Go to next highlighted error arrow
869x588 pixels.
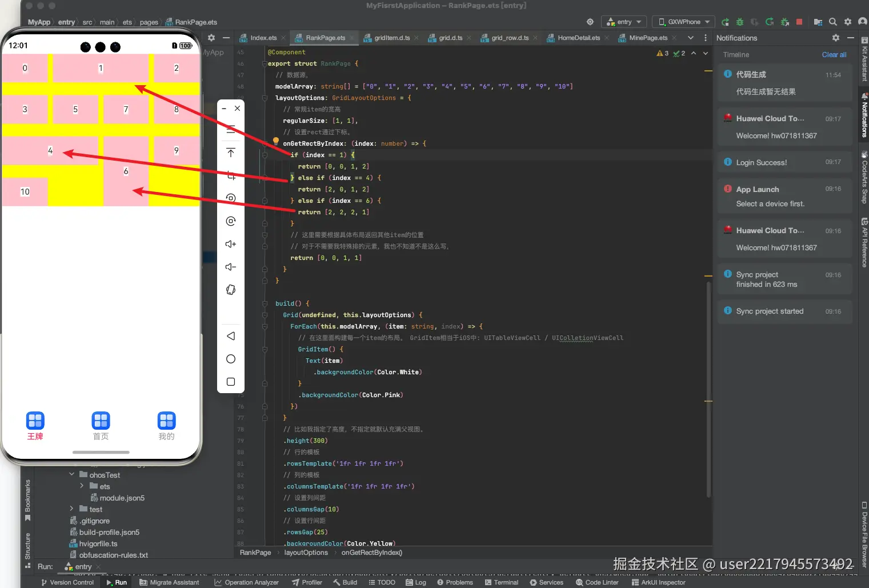click(x=706, y=53)
